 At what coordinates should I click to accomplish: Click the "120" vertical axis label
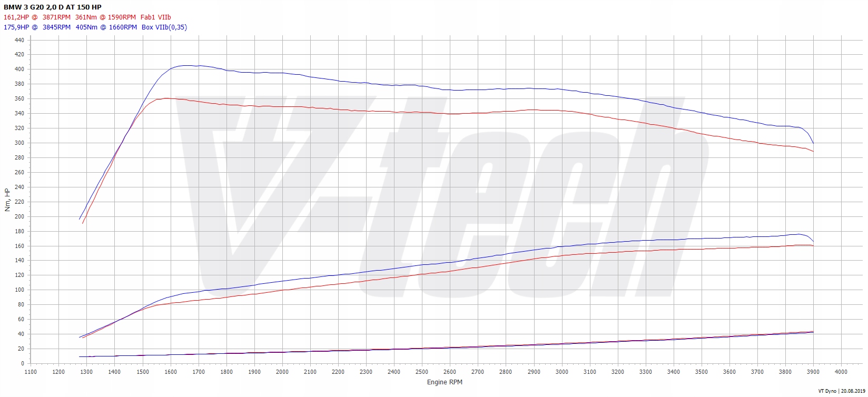pos(19,275)
